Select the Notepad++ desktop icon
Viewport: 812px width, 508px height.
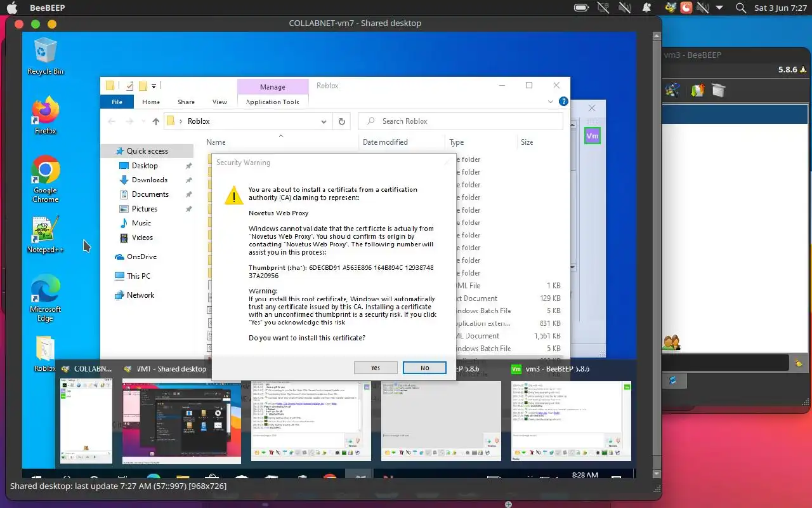45,234
